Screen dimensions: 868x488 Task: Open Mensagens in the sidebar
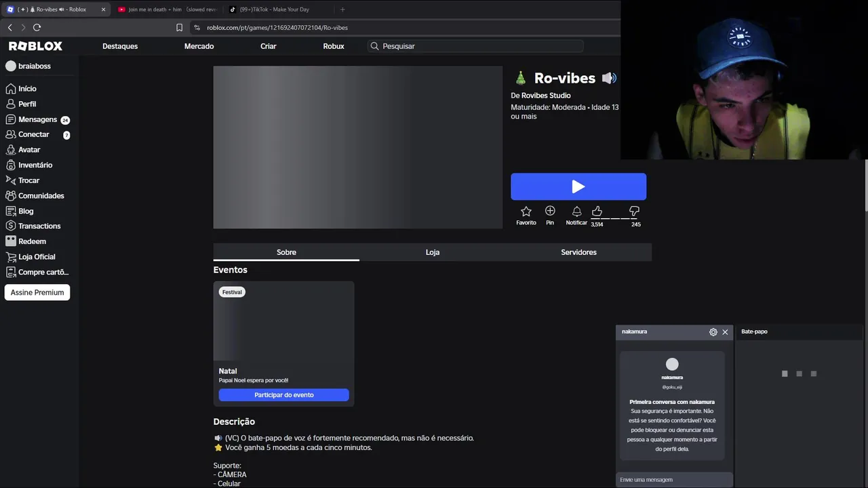point(37,120)
